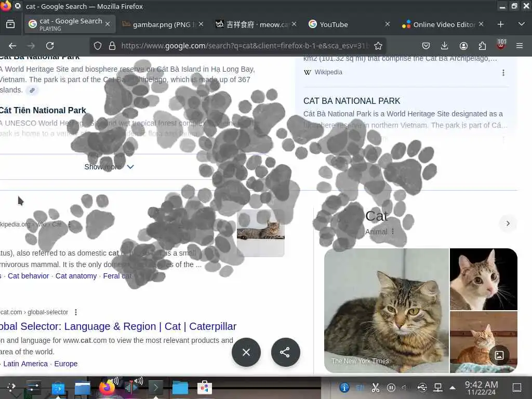Open the clipboard scissors tray icon
Viewport: 532px width, 399px height.
pos(375,388)
